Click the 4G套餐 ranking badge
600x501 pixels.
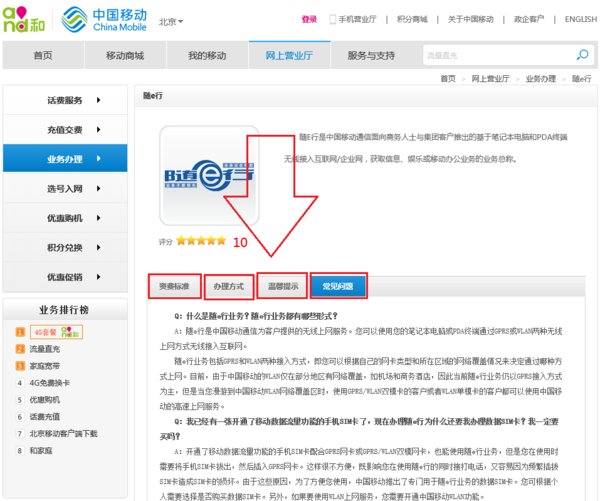(x=56, y=332)
